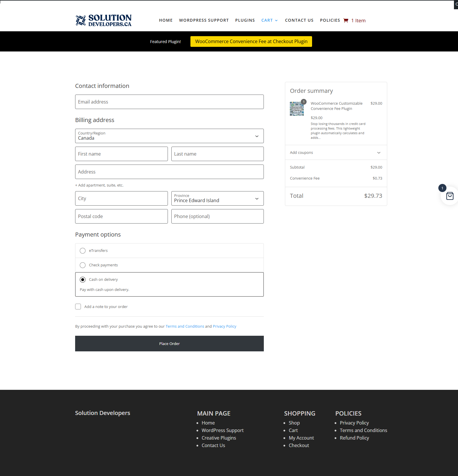This screenshot has height=476, width=458.
Task: Open the header shopping cart icon
Action: [346, 21]
